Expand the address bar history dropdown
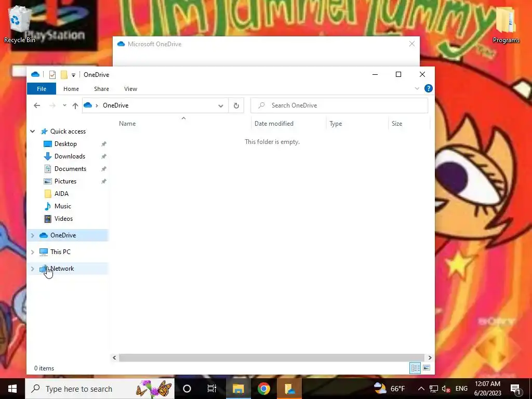Viewport: 532px width, 399px height. 220,106
